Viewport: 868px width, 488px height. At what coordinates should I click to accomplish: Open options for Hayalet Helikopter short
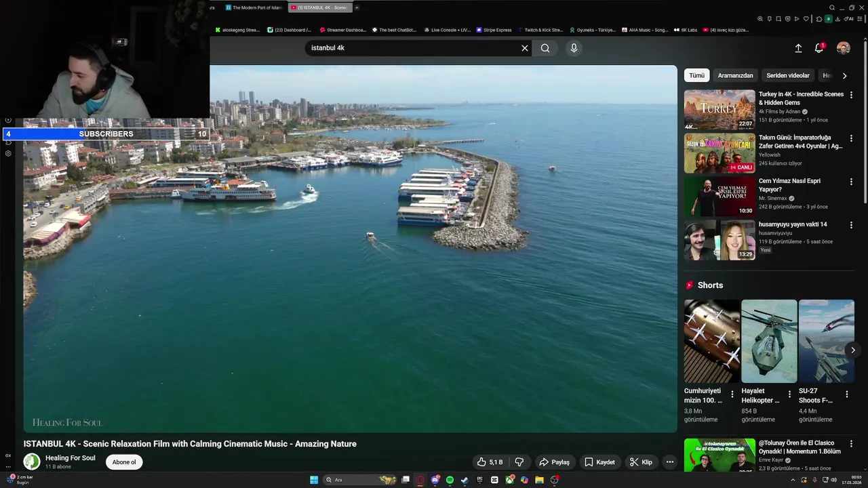[x=789, y=394]
